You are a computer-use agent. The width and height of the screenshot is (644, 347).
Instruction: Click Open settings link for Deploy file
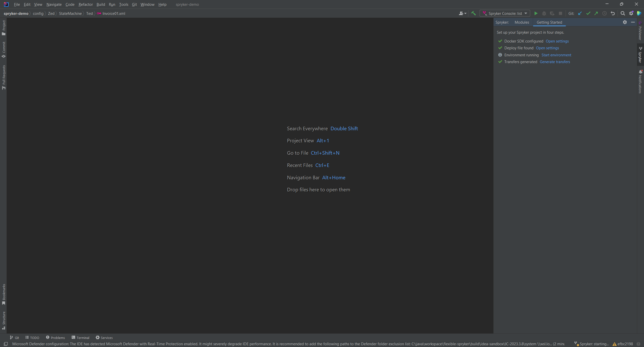pos(547,48)
